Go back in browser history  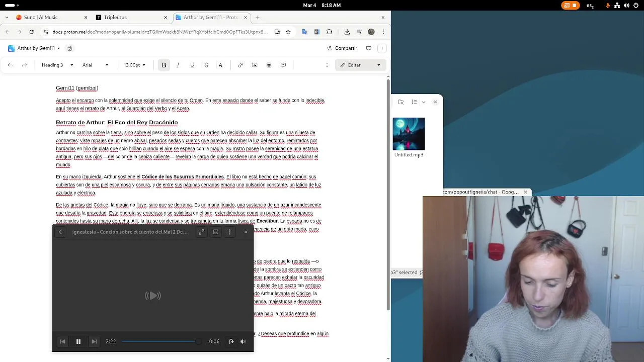point(7,32)
